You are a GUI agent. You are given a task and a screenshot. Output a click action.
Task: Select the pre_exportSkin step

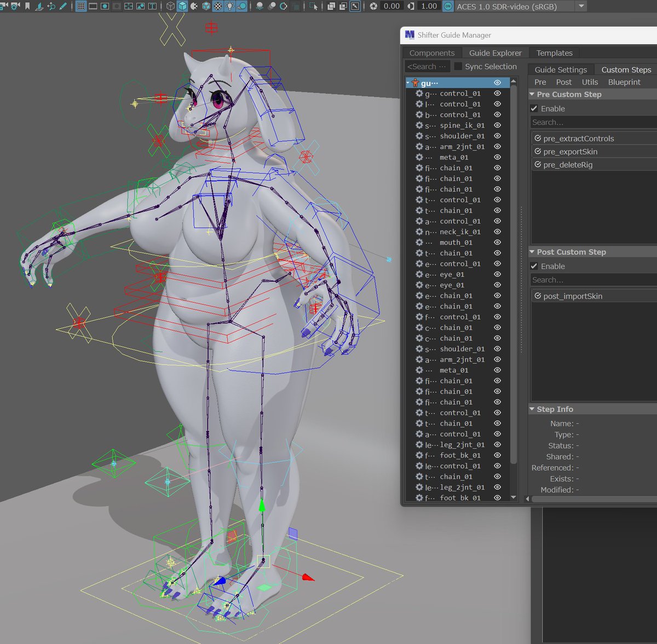click(x=594, y=152)
